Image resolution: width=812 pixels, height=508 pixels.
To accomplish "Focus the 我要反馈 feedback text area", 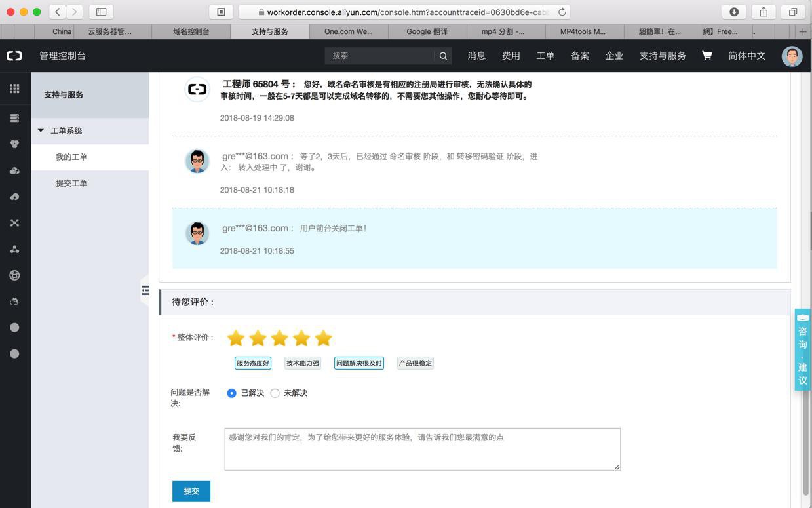I will click(x=423, y=450).
